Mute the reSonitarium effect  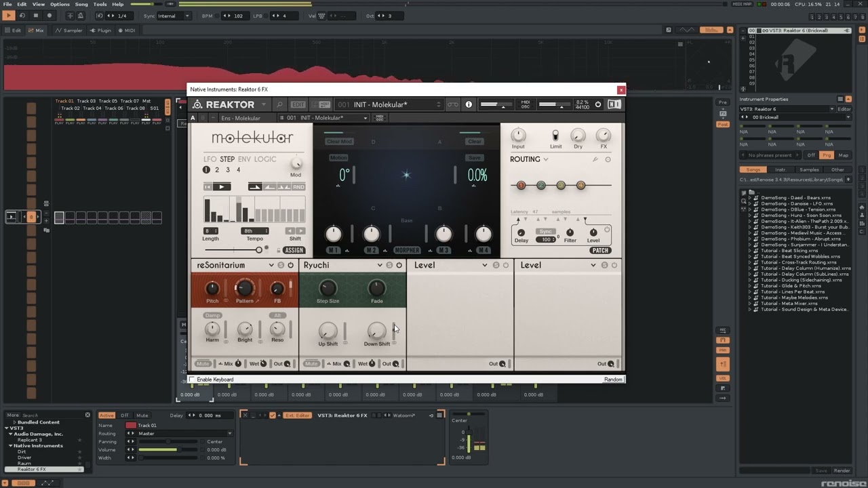pyautogui.click(x=203, y=364)
